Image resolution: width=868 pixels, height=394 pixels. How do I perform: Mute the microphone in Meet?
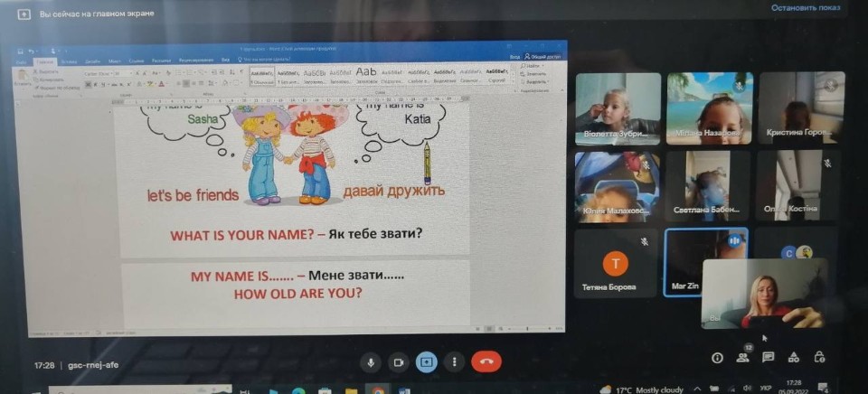370,361
